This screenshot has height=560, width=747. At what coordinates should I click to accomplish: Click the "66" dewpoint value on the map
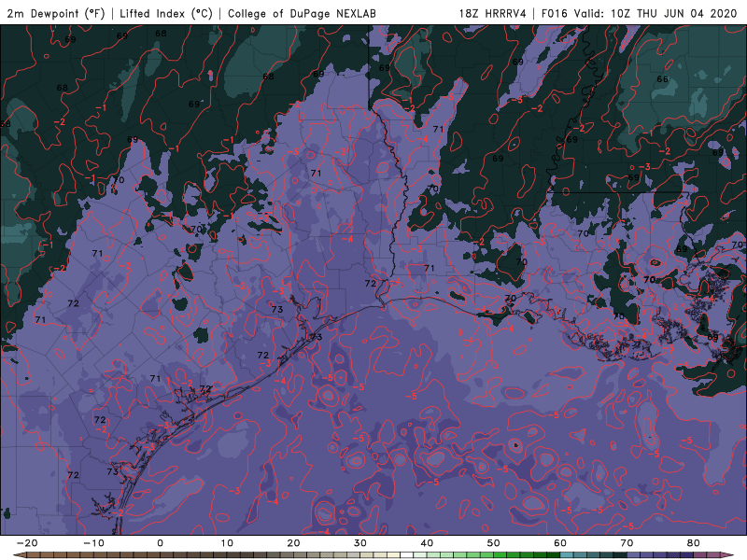pos(662,79)
